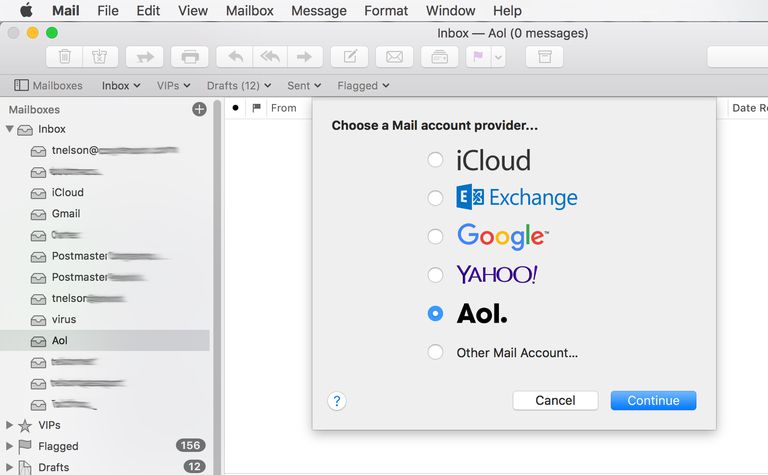Open the Window menu
Screen dimensions: 768x475
[450, 10]
